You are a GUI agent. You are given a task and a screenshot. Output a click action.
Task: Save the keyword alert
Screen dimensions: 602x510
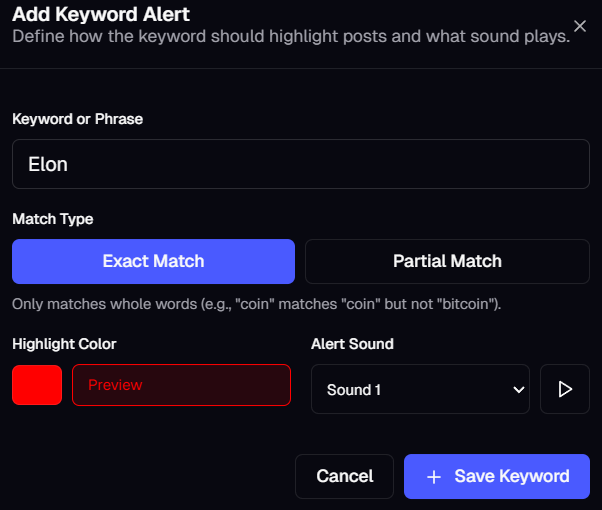click(497, 477)
